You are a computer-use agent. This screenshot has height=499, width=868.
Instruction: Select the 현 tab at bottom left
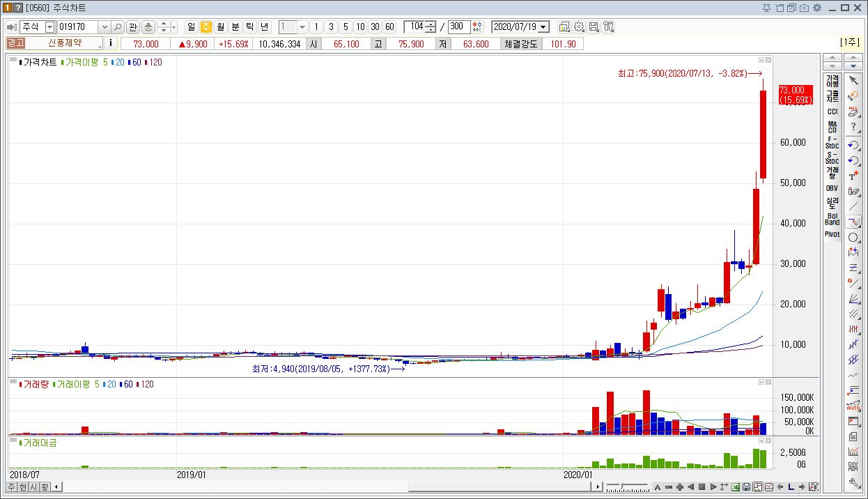pos(23,486)
